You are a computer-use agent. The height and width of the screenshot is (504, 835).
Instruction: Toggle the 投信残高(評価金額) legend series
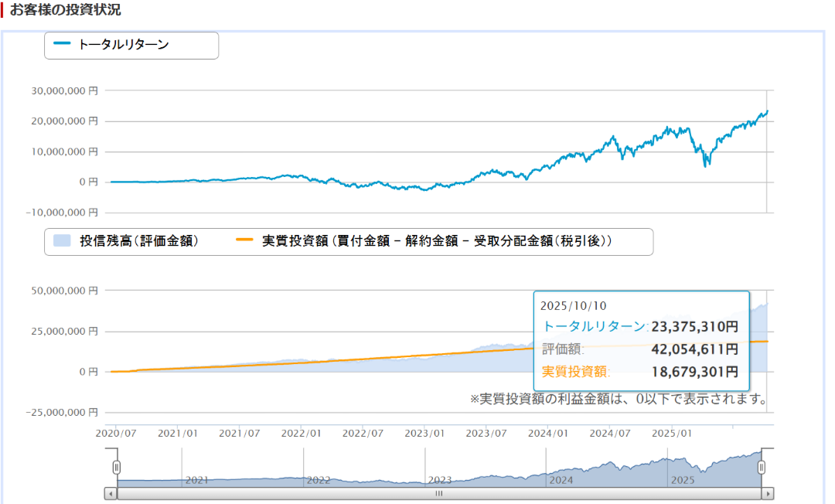click(x=139, y=241)
